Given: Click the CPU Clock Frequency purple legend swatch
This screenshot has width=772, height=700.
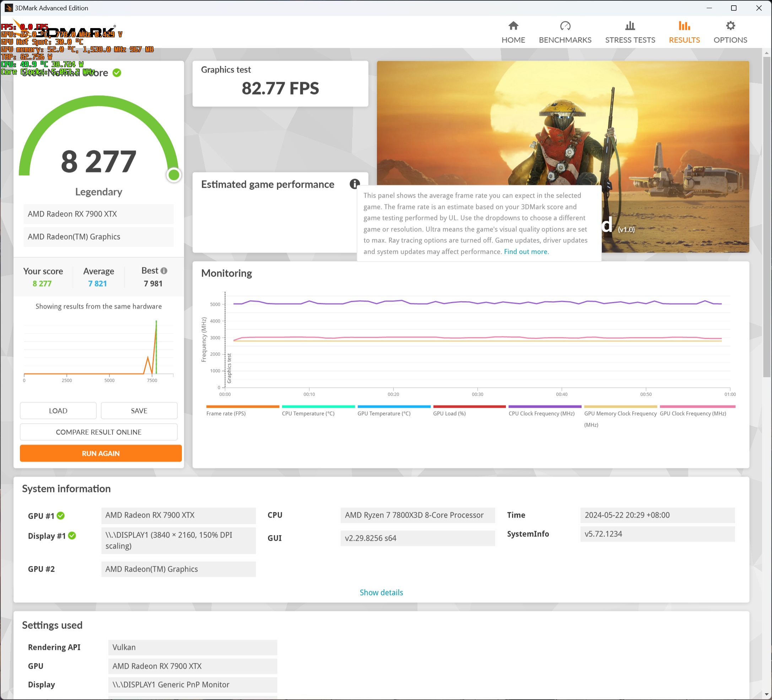Looking at the screenshot, I should click(x=545, y=406).
